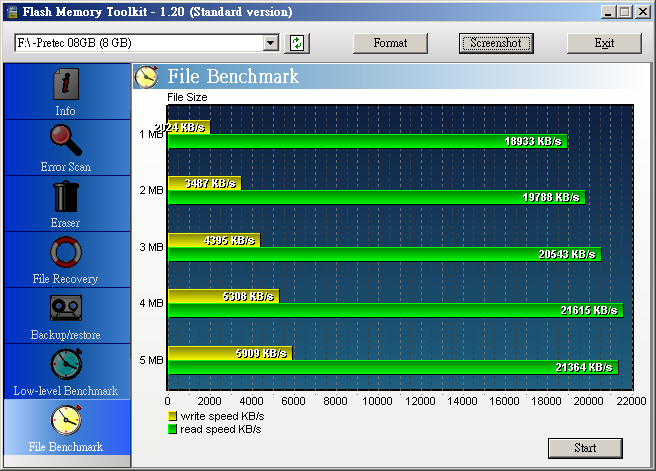The height and width of the screenshot is (471, 656).
Task: Click the 'write speed KB/s' legend text
Action: pos(222,416)
